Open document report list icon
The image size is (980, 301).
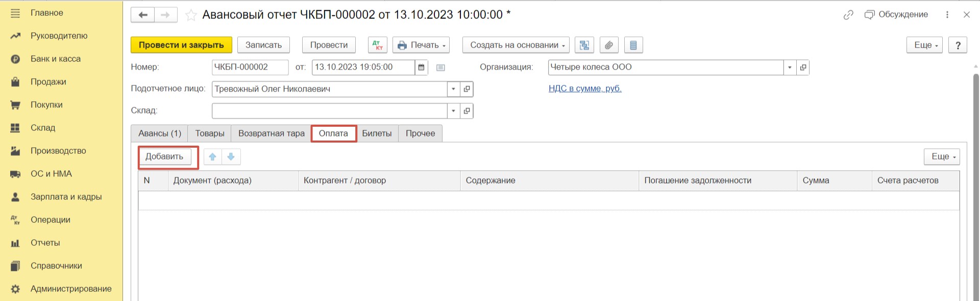633,45
